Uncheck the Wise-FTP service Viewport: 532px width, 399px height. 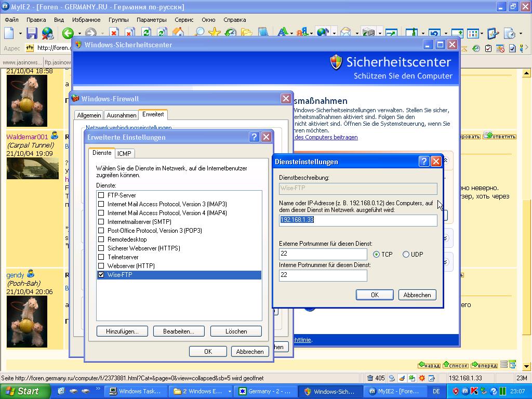101,274
